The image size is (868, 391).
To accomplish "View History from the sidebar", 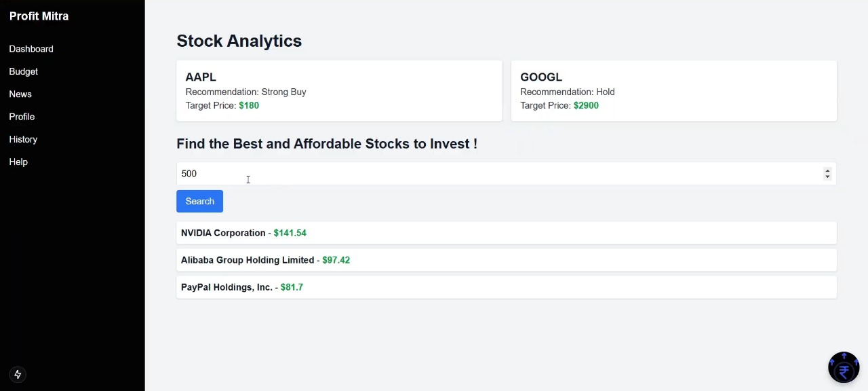I will pyautogui.click(x=23, y=139).
